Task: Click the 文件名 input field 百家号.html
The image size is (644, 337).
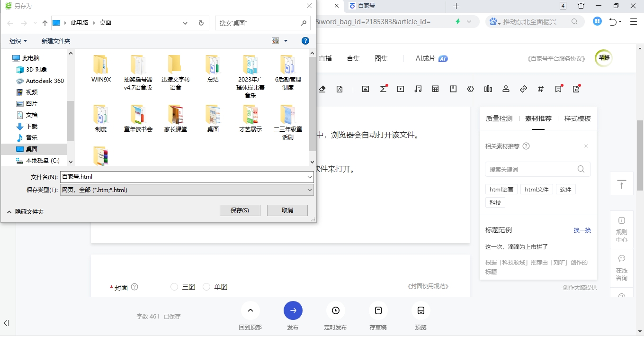Action: [183, 177]
